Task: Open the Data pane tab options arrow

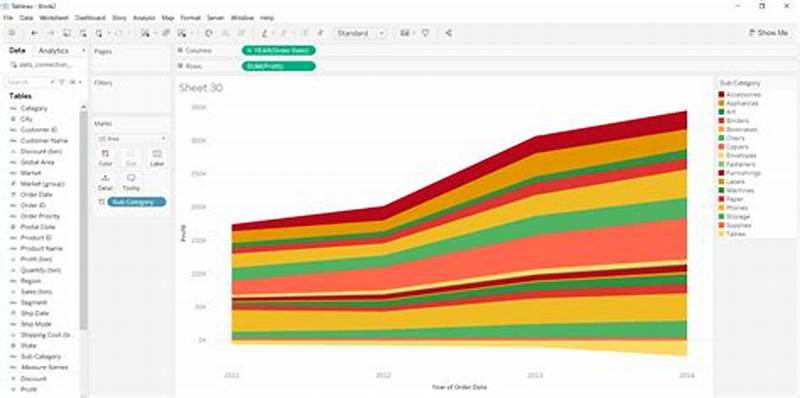Action: click(x=84, y=51)
